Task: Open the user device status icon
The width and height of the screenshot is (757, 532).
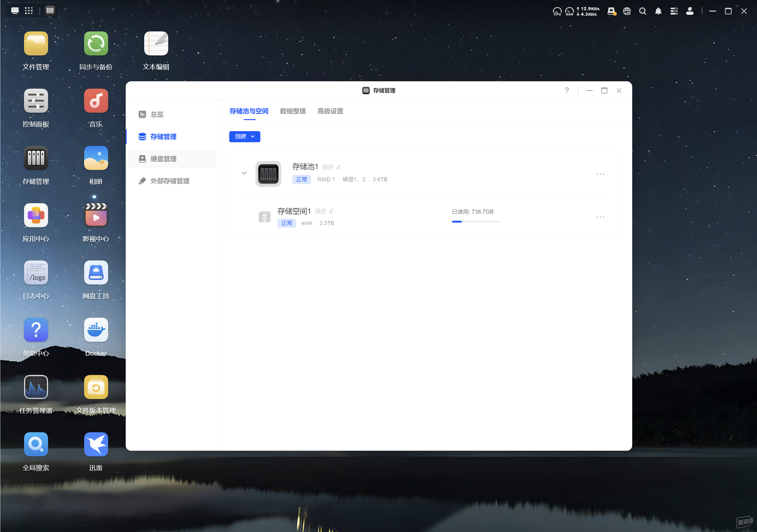Action: (612, 11)
